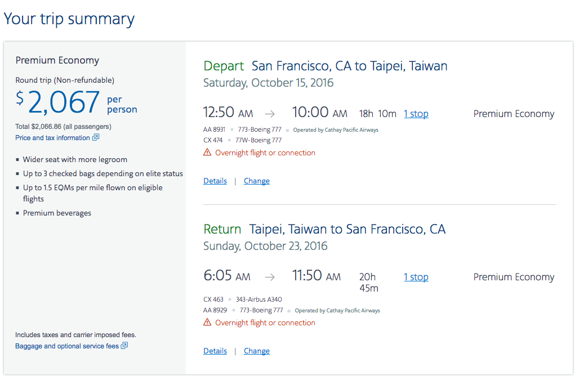Open Price and tax information link
588x385 pixels.
(52, 137)
